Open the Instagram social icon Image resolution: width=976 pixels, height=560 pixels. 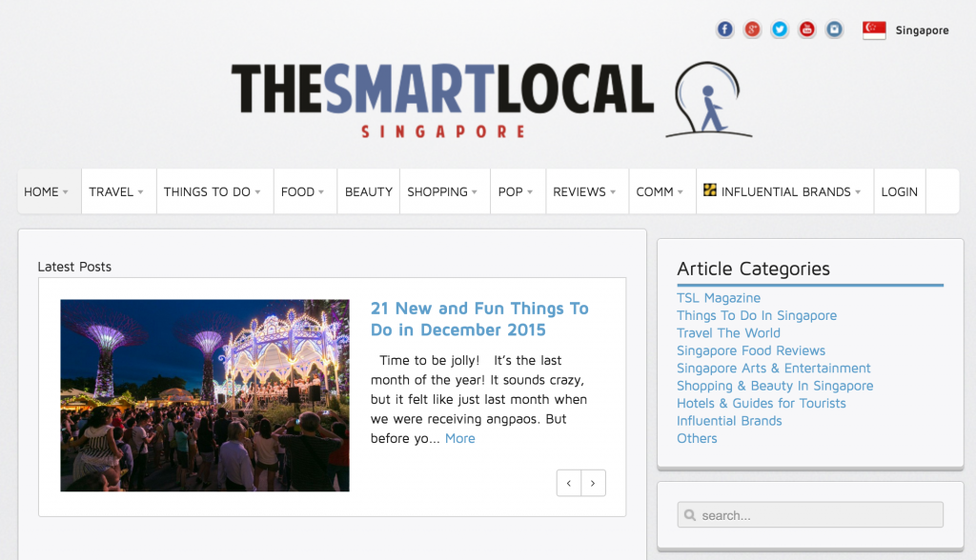[x=834, y=30]
